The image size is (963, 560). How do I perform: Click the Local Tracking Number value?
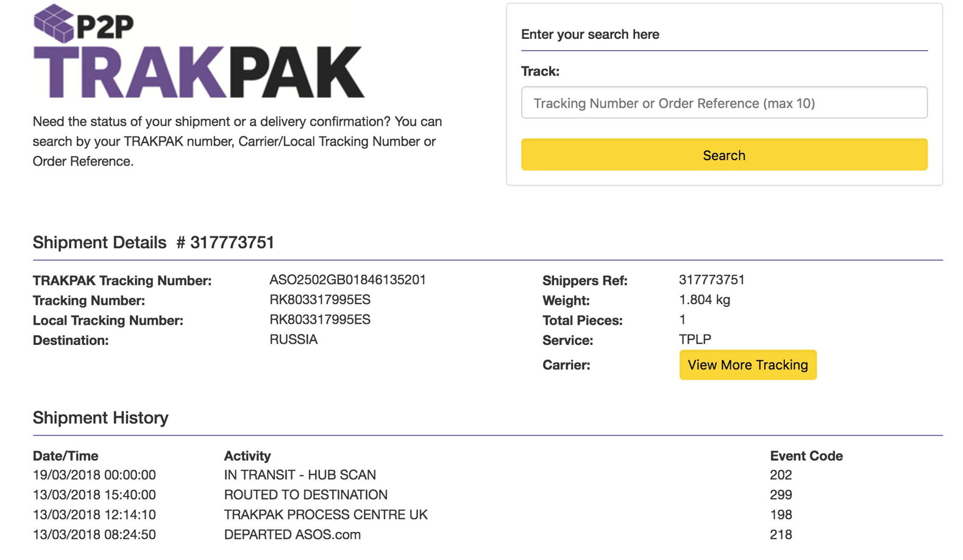320,320
